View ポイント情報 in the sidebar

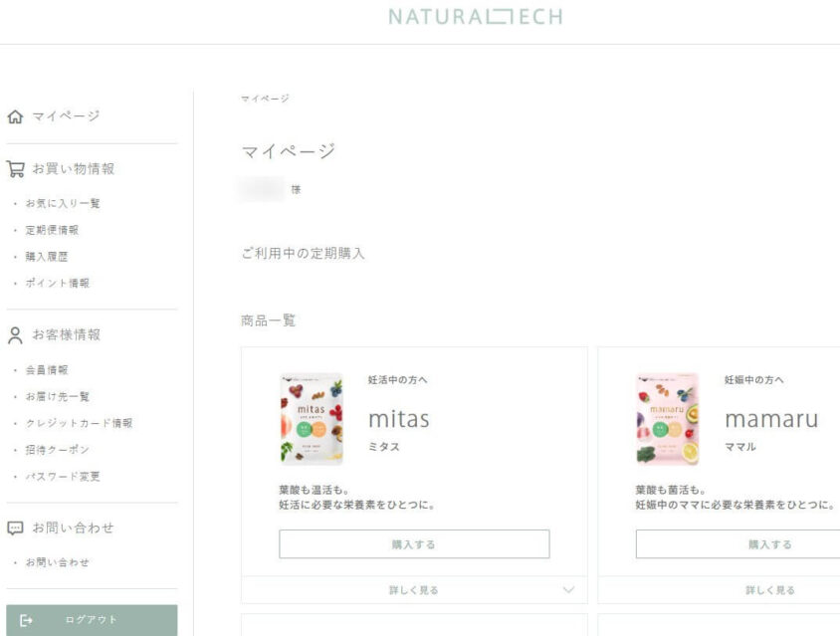tap(57, 284)
